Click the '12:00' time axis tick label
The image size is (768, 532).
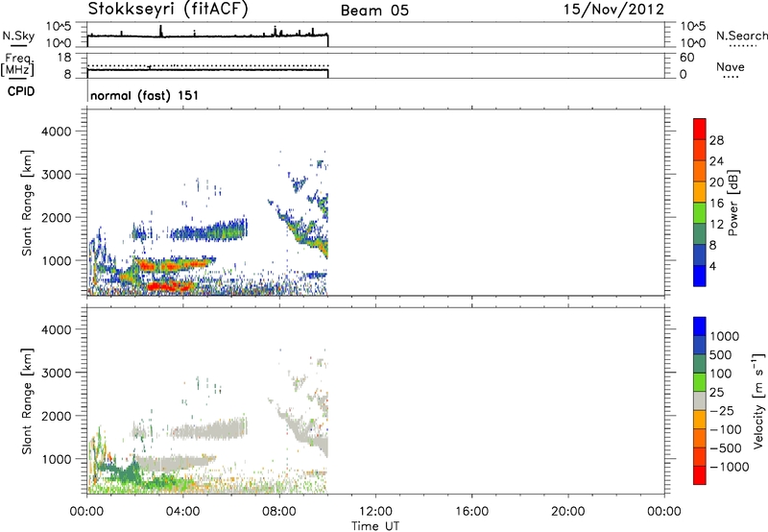pos(375,512)
